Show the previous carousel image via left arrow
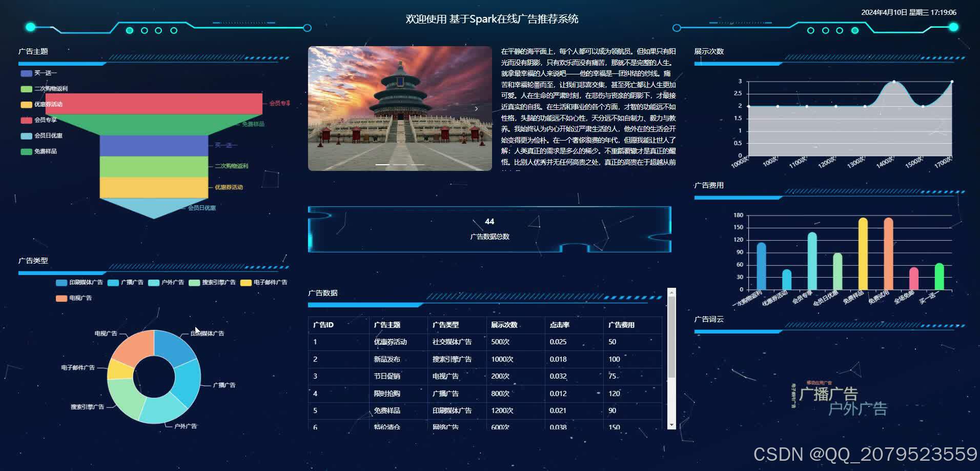The height and width of the screenshot is (471, 980). click(324, 108)
